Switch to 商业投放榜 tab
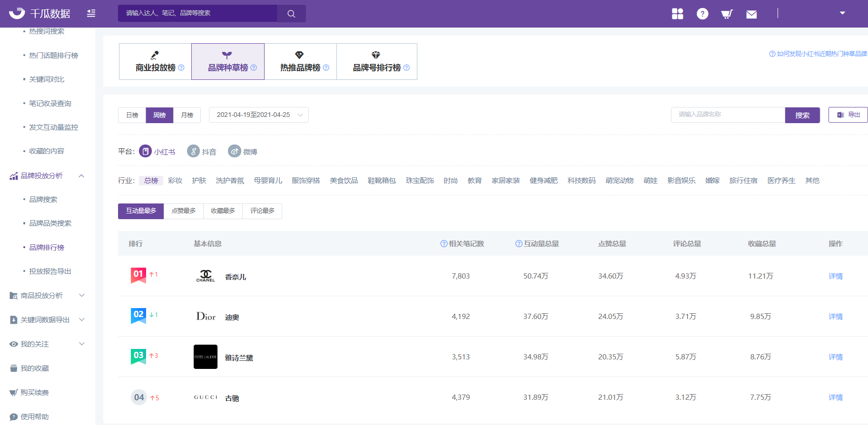Image resolution: width=868 pixels, height=425 pixels. pos(155,62)
